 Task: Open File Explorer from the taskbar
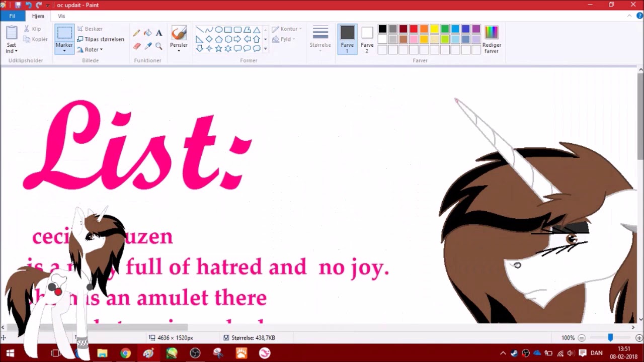point(102,353)
